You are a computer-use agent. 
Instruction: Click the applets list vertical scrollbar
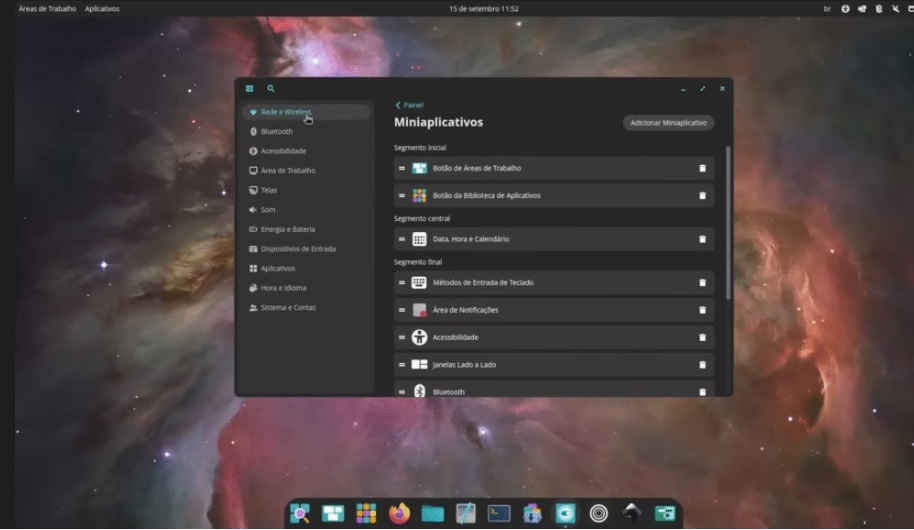[x=728, y=220]
